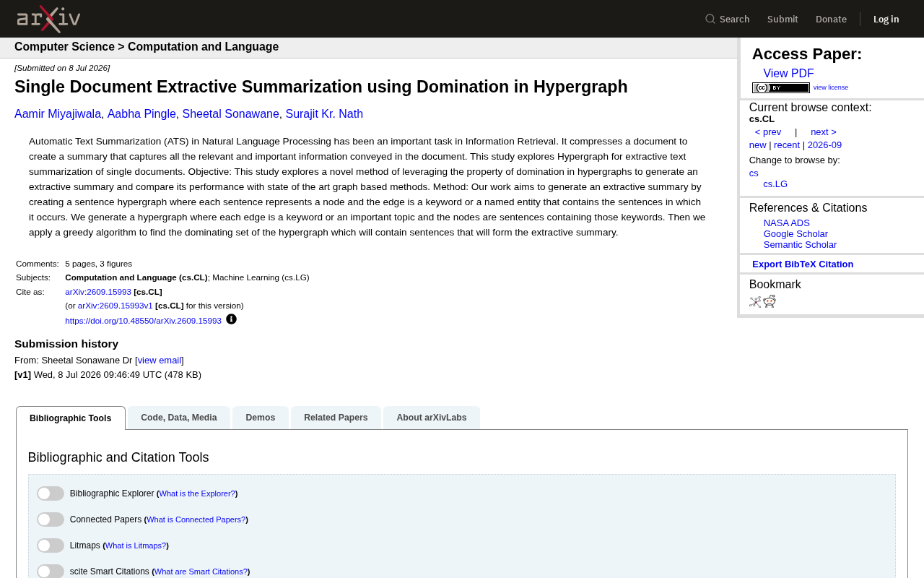Go to next paper link
The height and width of the screenshot is (578, 924).
tap(824, 132)
